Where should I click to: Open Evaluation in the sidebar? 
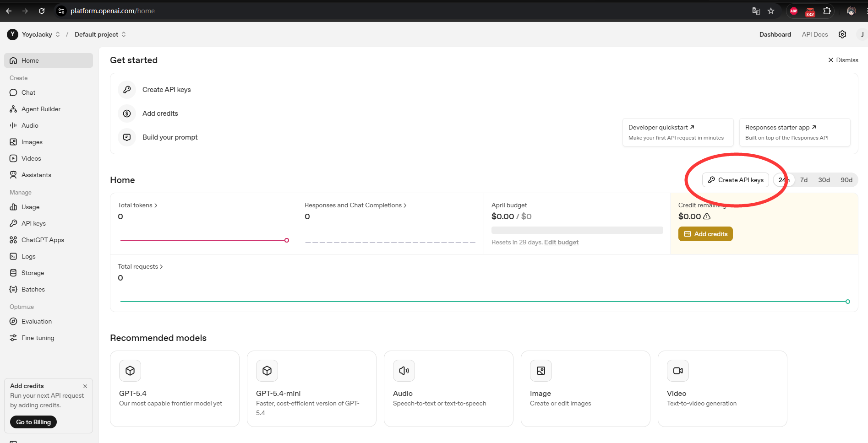pyautogui.click(x=49, y=321)
